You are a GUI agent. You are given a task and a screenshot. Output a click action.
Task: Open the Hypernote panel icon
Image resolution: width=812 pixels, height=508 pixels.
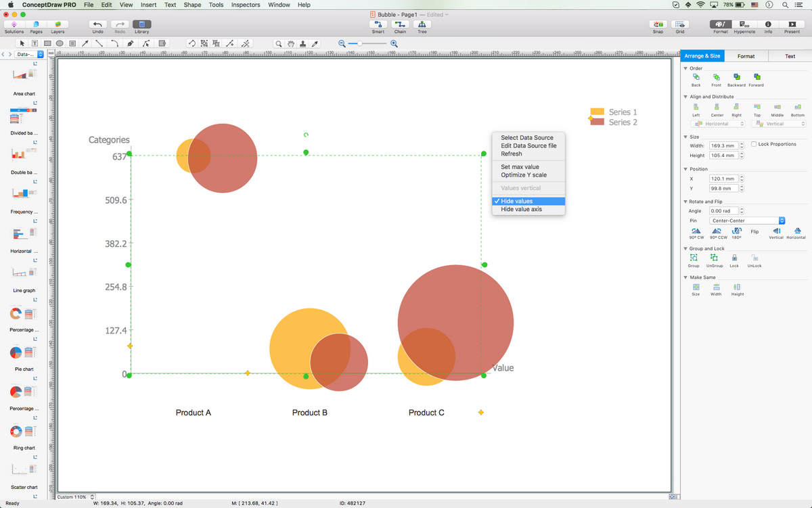click(x=744, y=24)
